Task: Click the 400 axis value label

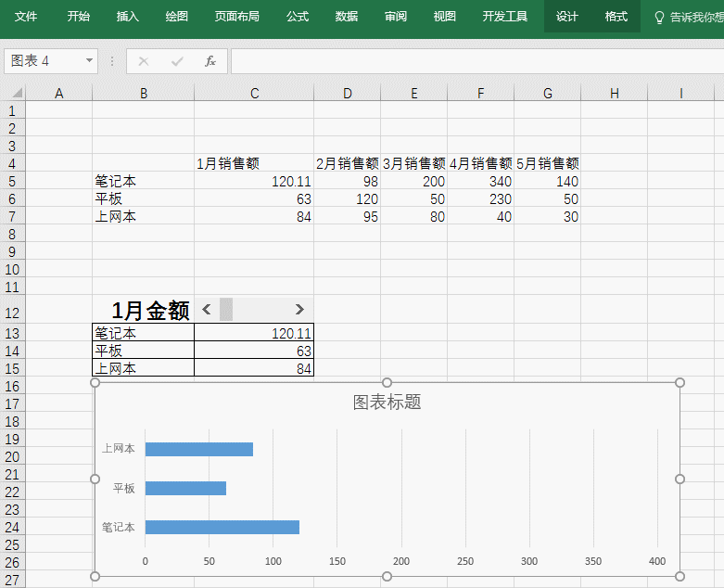Action: [657, 561]
